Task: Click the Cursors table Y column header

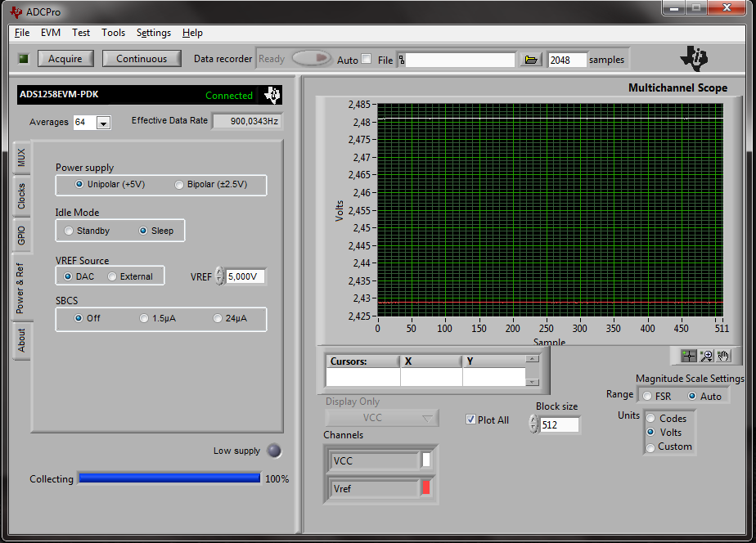Action: click(493, 361)
